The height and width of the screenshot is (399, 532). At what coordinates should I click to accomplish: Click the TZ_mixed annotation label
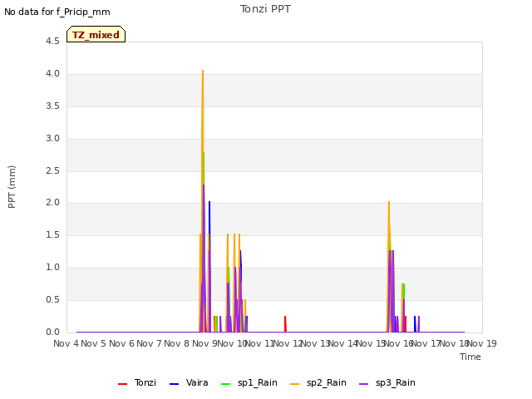96,34
